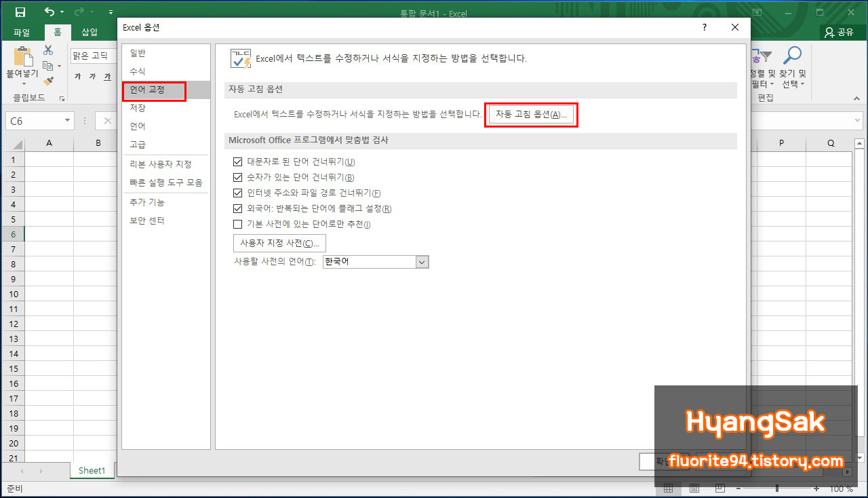Toggle 외국어: 반복되는 단어에 플래그 설정 checkbox
Viewport: 868px width, 498px height.
[x=237, y=209]
